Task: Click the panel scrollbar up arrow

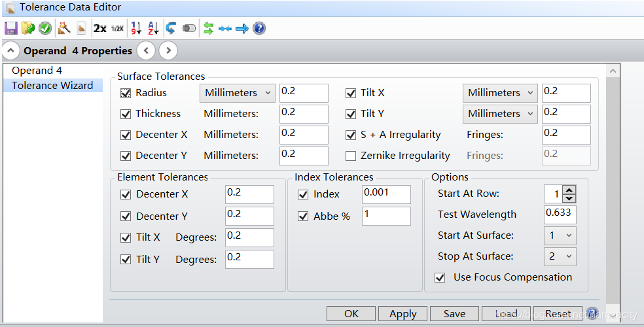Action: [x=613, y=71]
